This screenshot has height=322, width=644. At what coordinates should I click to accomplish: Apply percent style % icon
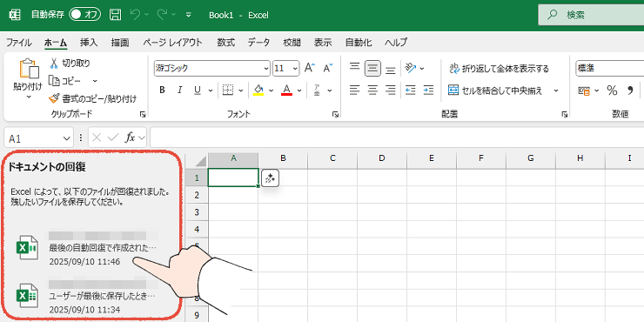(612, 91)
